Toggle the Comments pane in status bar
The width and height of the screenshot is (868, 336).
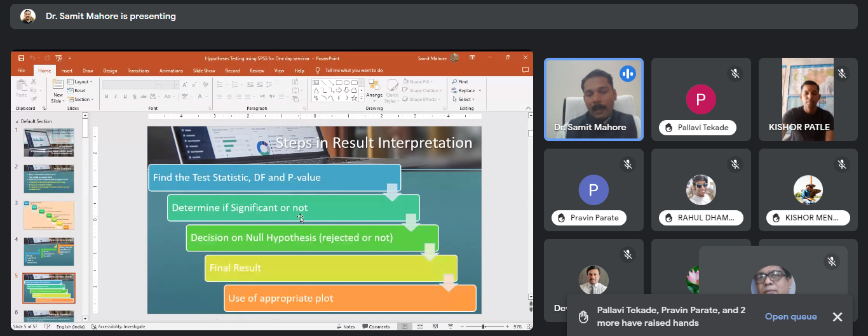(376, 326)
